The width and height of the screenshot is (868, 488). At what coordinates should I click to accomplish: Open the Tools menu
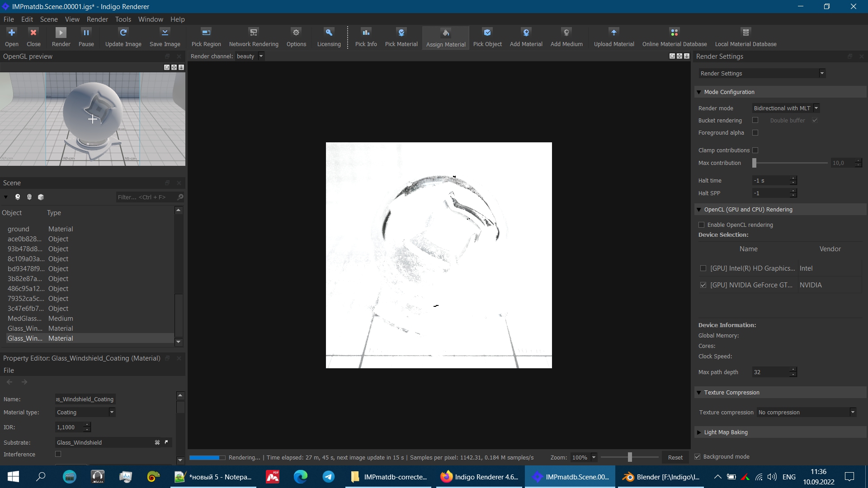pos(123,19)
